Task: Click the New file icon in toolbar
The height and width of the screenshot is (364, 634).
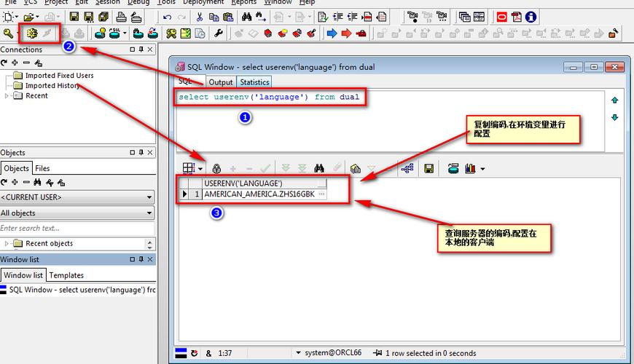Action: (x=9, y=17)
